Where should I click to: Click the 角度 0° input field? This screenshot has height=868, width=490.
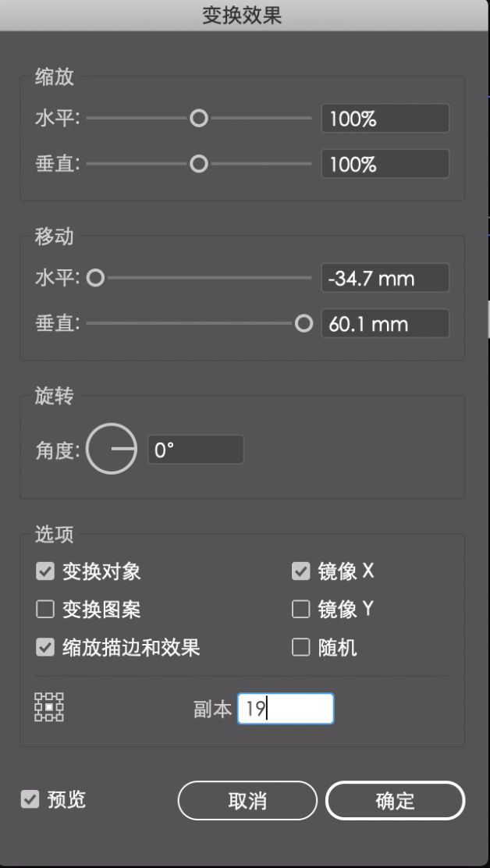coord(196,450)
